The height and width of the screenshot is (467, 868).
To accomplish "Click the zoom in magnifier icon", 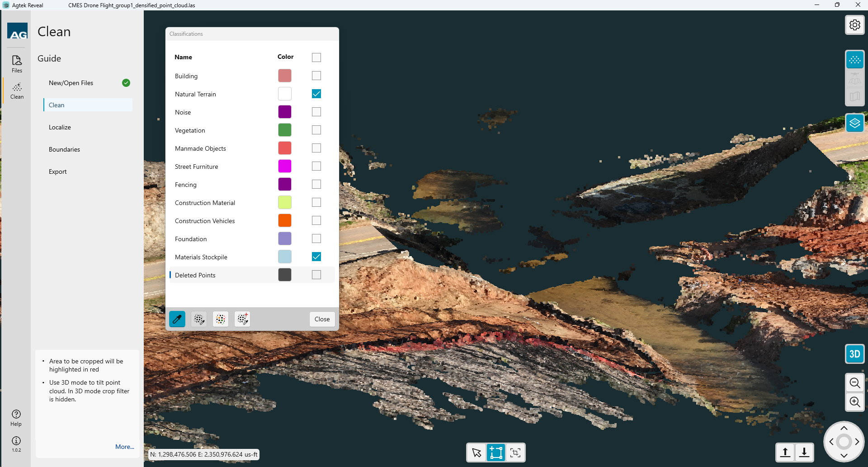I will click(x=854, y=402).
